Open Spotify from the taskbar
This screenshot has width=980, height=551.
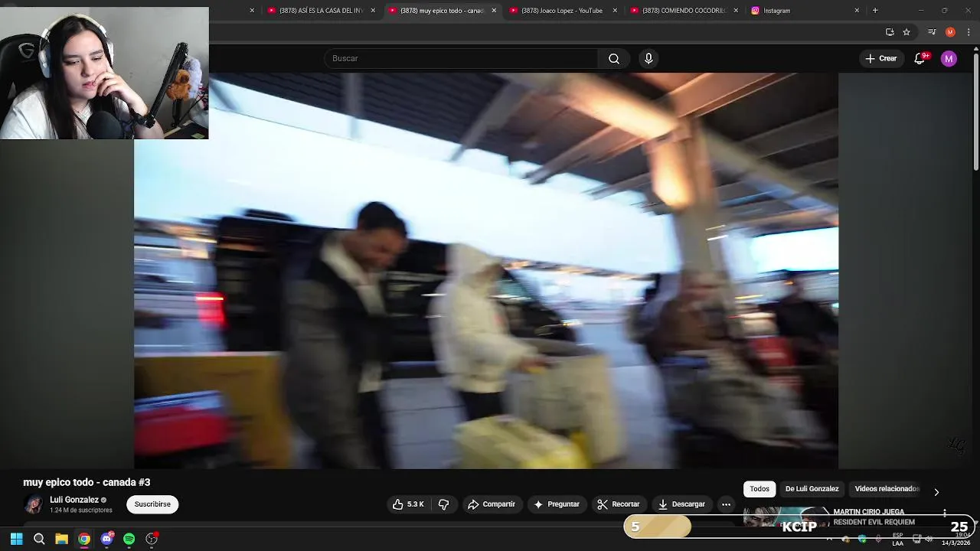click(129, 539)
